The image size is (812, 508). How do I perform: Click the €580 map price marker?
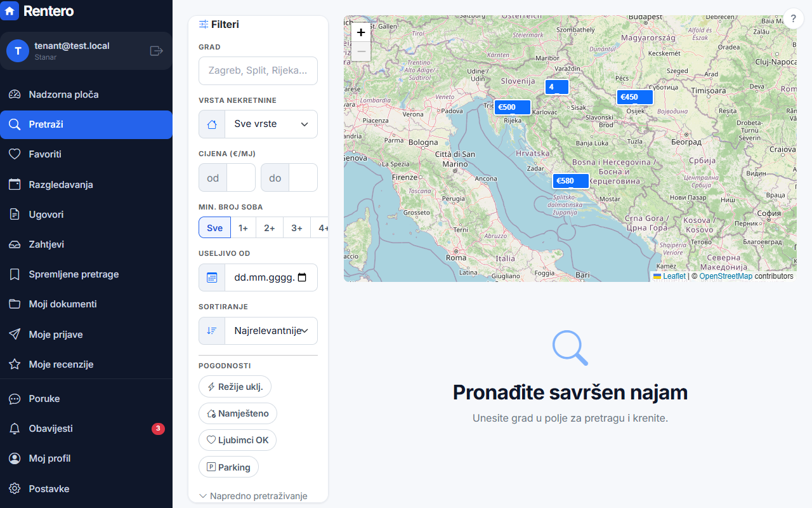[570, 181]
